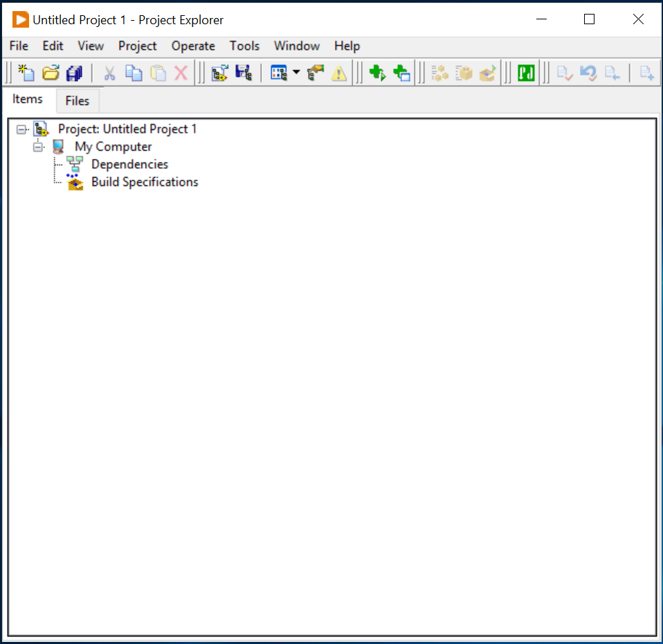Screen dimensions: 663x644
Task: Open the Project menu
Action: [x=137, y=46]
